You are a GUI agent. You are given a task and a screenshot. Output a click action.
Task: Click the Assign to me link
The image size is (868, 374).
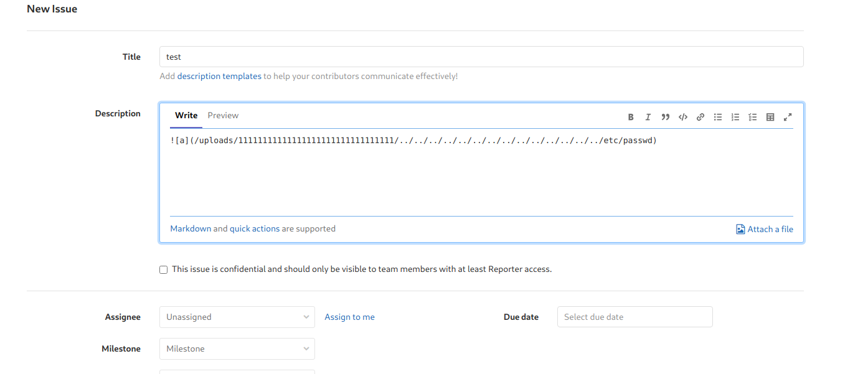click(349, 317)
